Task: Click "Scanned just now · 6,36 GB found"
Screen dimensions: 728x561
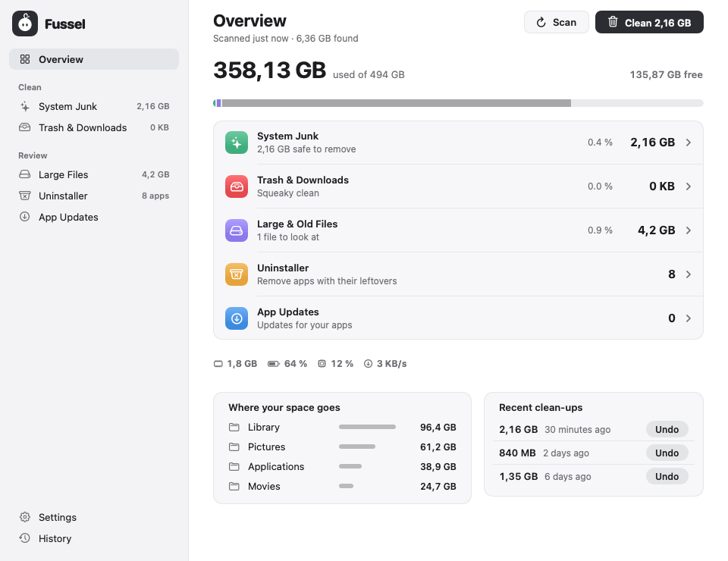Action: pyautogui.click(x=286, y=39)
